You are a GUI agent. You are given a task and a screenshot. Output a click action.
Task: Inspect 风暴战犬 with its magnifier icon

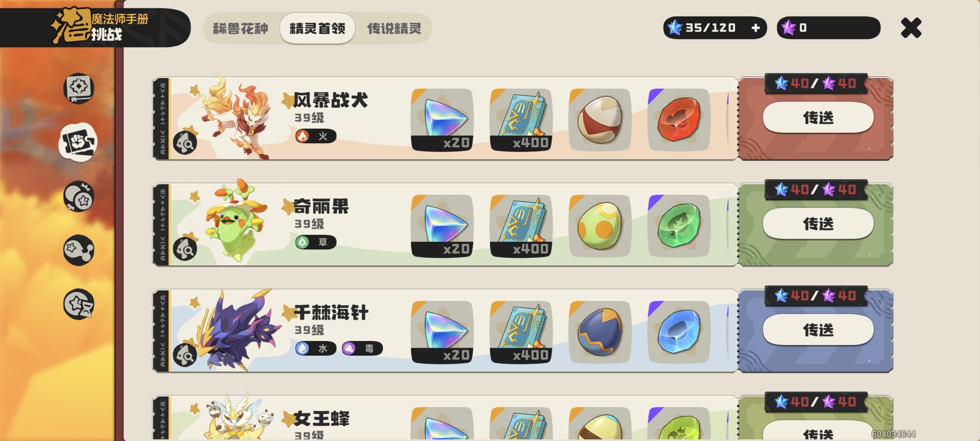185,143
